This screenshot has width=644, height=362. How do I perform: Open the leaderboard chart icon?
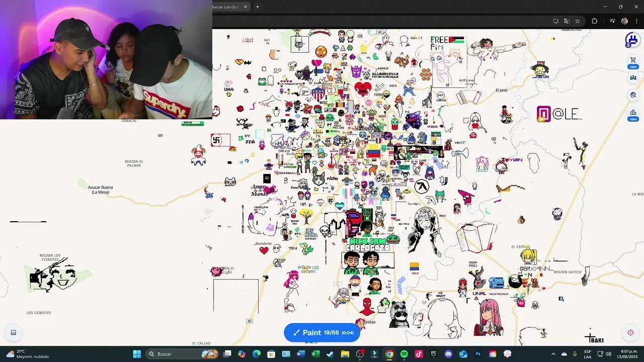(x=633, y=113)
